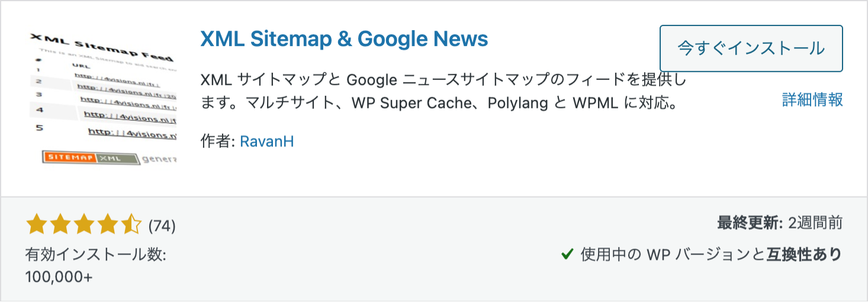868x302 pixels.
Task: Click the 有効インストール数 label
Action: (96, 255)
